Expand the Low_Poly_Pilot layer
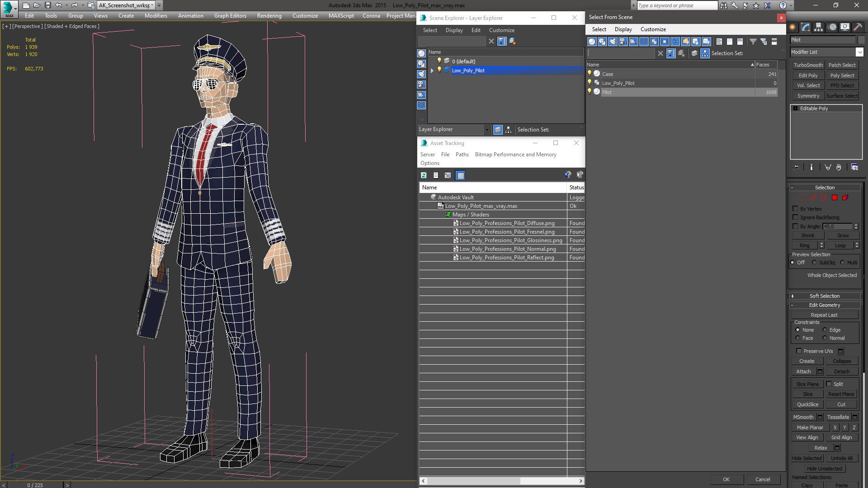 (x=432, y=70)
